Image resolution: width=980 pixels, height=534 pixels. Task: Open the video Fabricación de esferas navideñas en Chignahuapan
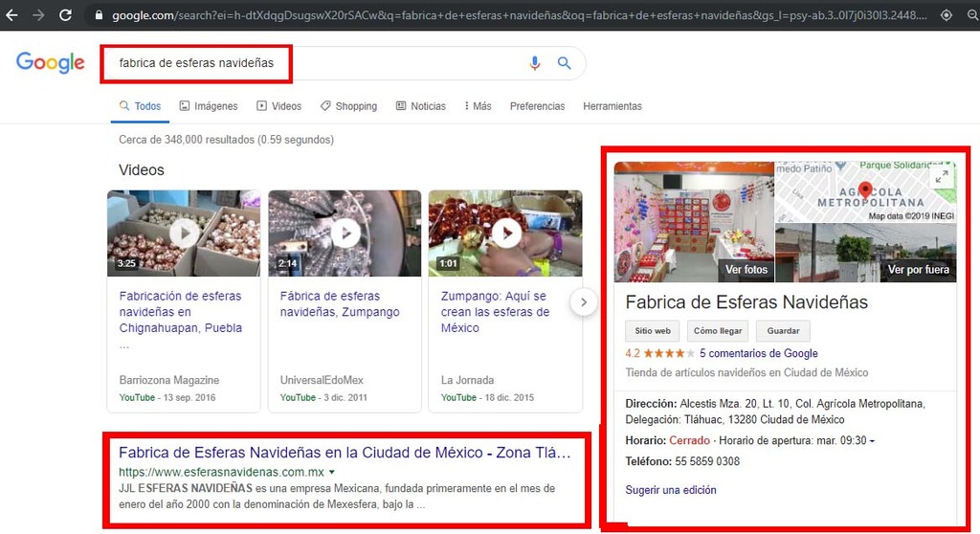181,312
